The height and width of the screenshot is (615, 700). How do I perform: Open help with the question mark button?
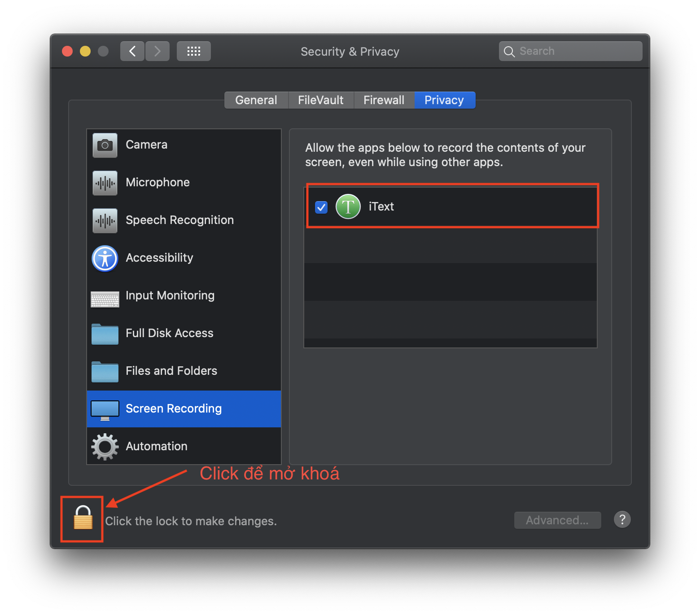point(622,520)
